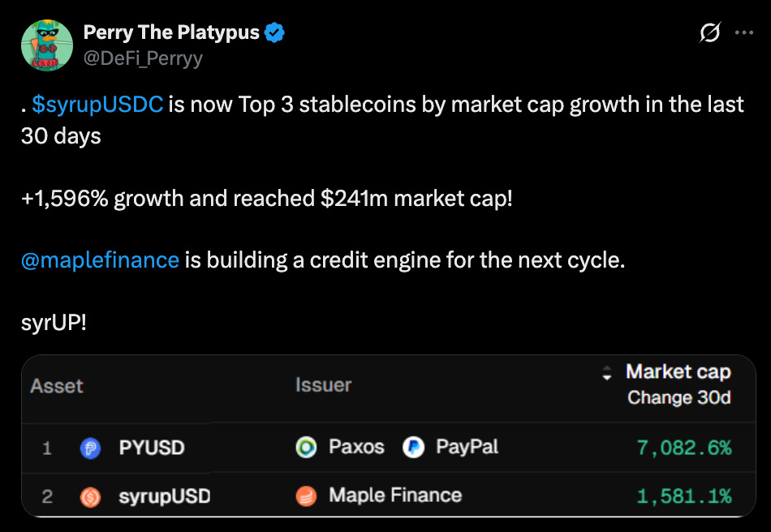Click the PYUSD coin icon

pos(90,448)
